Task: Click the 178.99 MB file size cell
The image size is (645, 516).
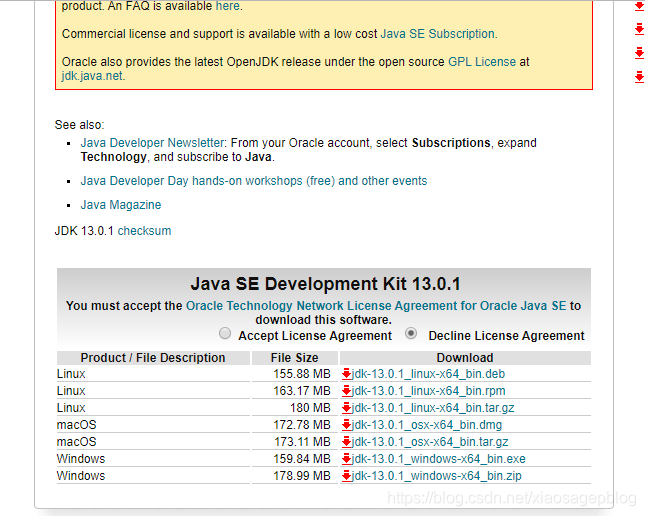Action: tap(295, 476)
